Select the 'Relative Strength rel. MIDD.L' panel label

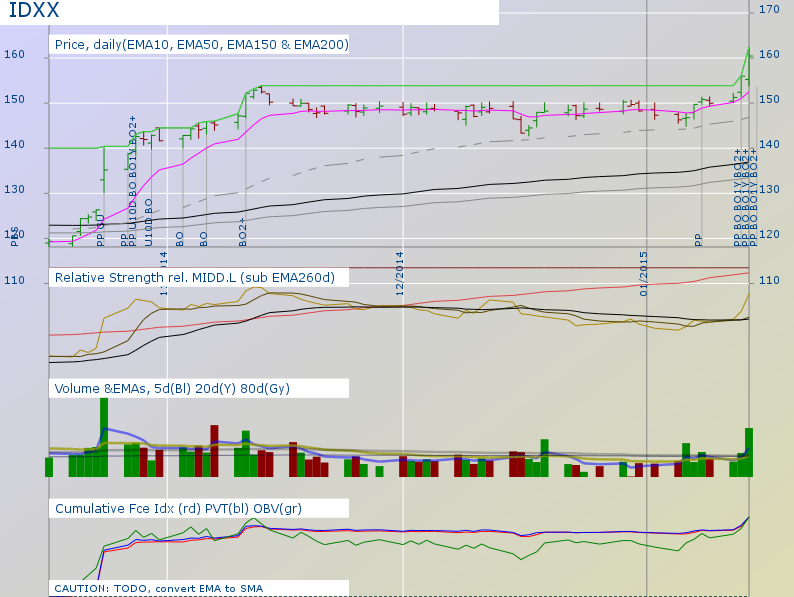coord(194,277)
